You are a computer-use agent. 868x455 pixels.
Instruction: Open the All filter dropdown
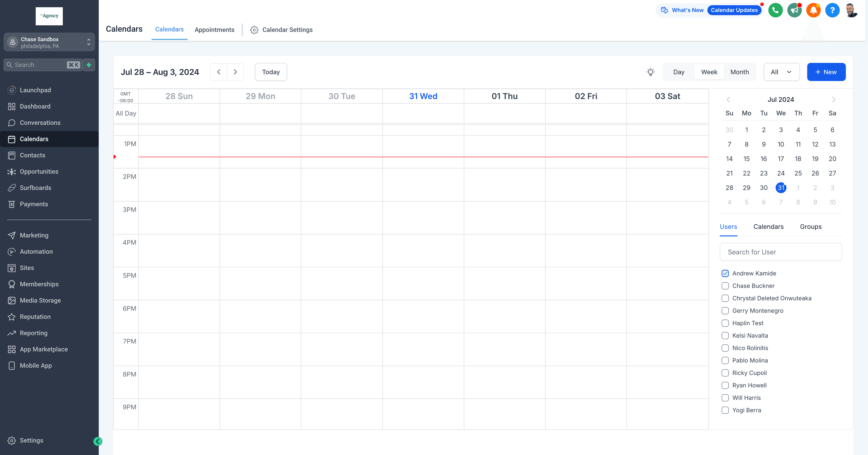[781, 72]
